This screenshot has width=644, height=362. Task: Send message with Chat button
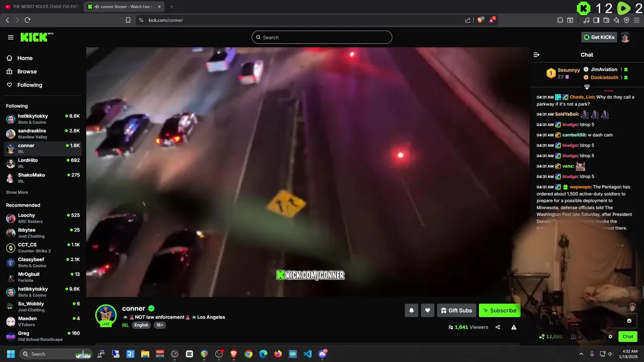pyautogui.click(x=628, y=337)
